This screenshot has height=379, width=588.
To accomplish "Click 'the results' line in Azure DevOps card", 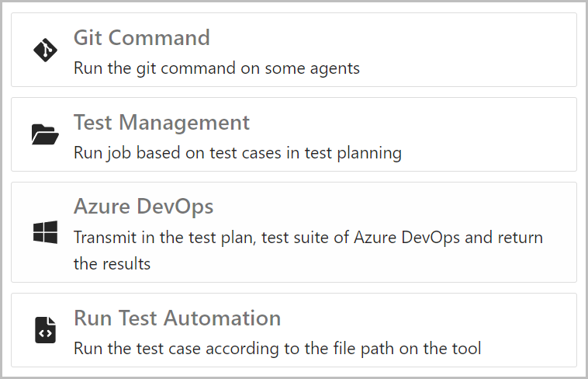I will point(112,264).
